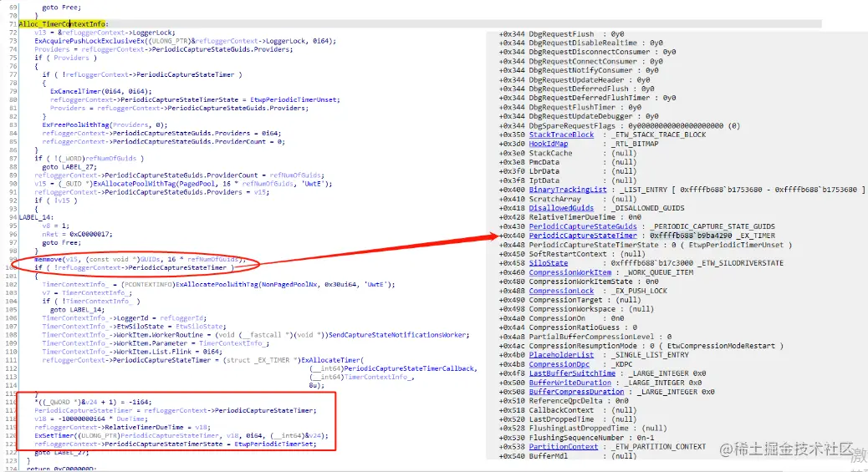Select the NonPagedPoolNx allocation line
Screen dimensions: 868x472
click(218, 284)
